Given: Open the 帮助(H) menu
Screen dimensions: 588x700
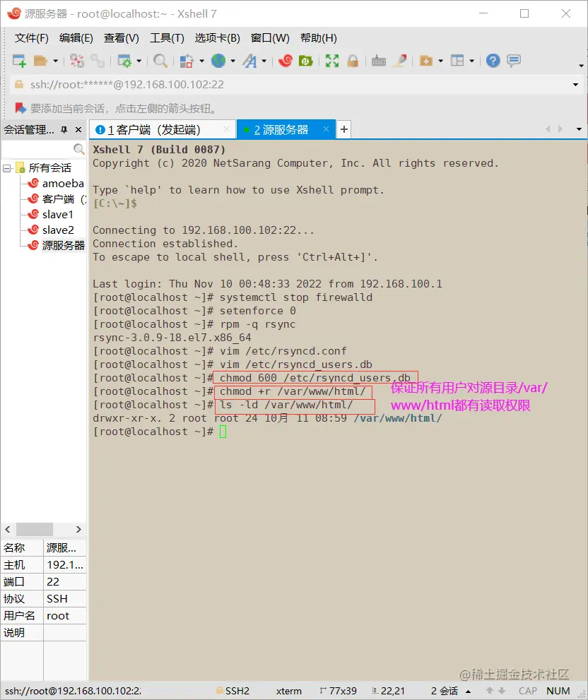Looking at the screenshot, I should tap(318, 38).
